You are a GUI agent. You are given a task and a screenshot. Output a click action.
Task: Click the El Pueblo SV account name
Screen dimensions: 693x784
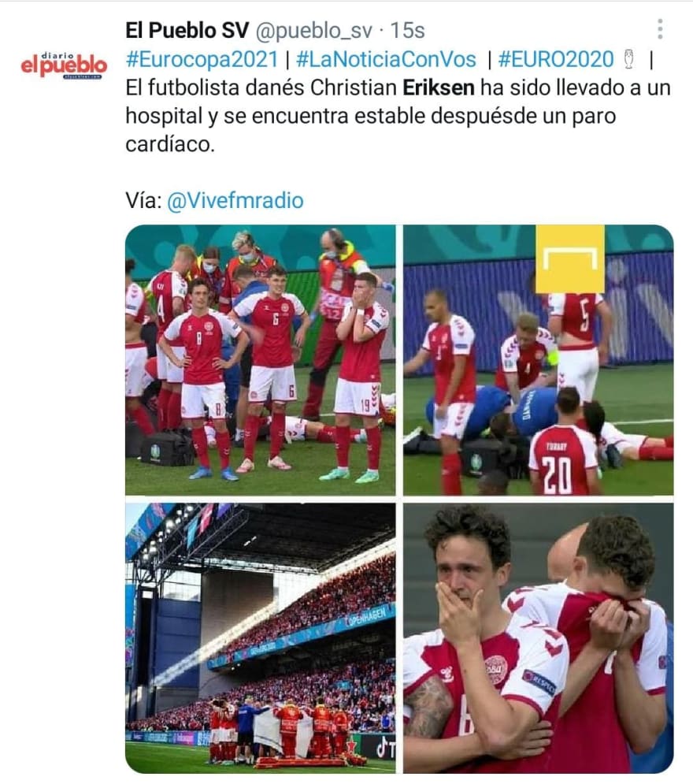187,31
